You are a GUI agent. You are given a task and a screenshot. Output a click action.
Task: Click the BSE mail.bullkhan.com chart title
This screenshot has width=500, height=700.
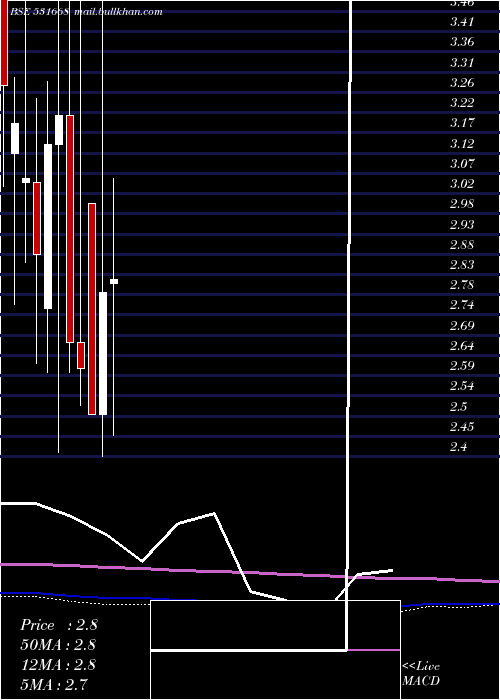coord(86,12)
